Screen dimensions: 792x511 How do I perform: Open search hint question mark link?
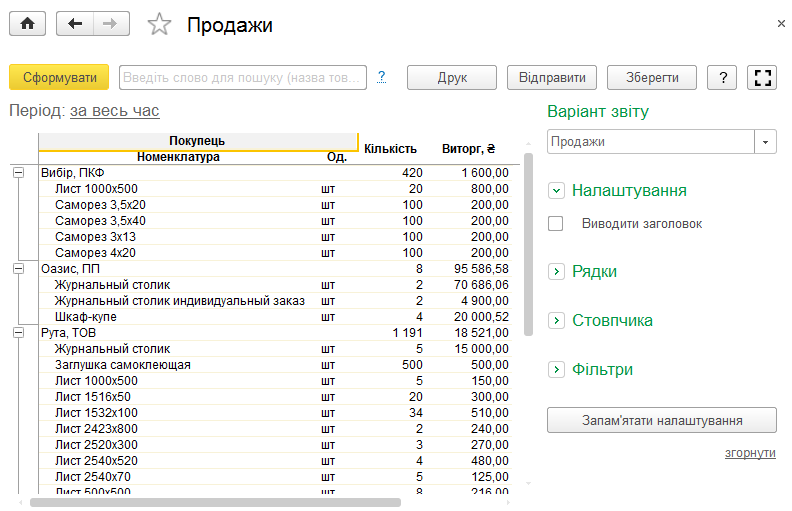pos(381,77)
